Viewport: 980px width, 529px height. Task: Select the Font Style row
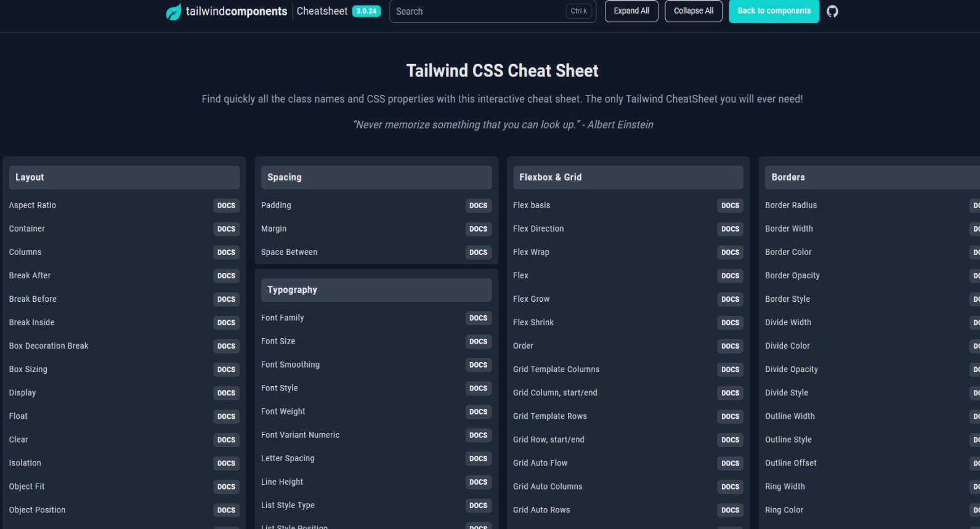376,389
